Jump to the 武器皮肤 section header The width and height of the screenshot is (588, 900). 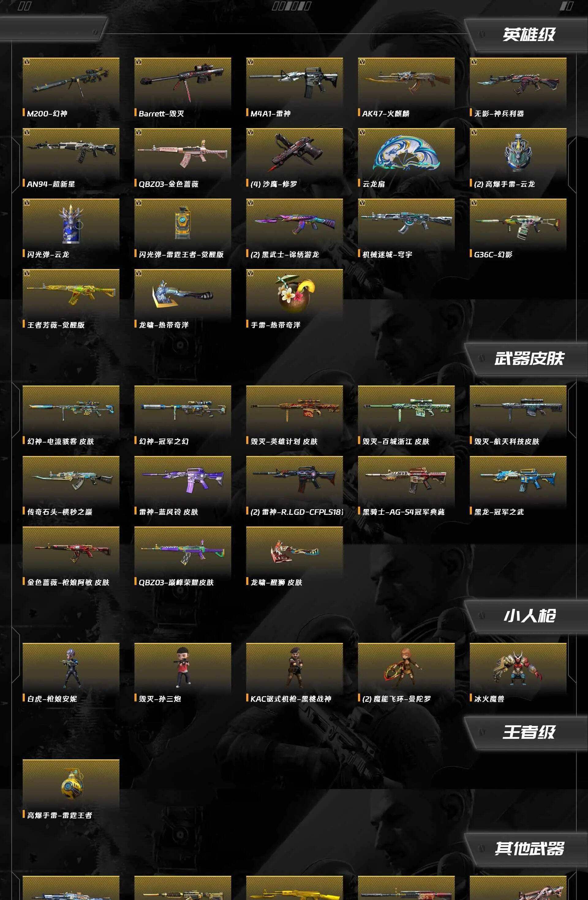coord(529,358)
